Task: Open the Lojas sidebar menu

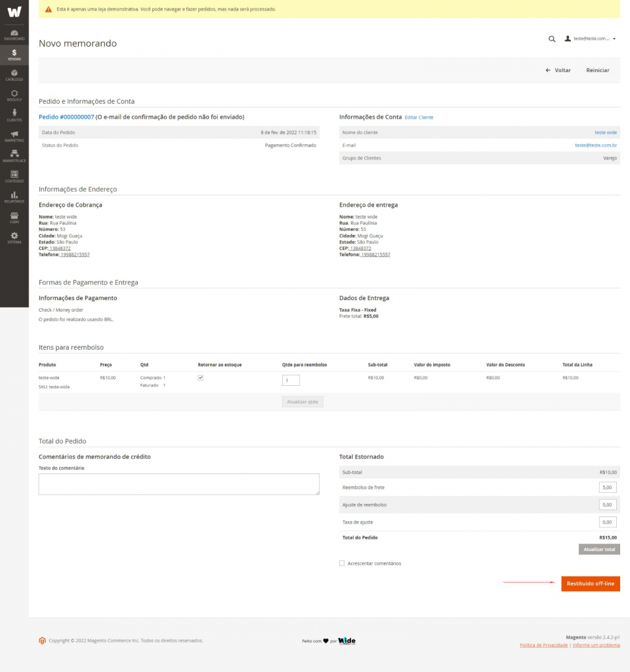Action: coord(14,218)
